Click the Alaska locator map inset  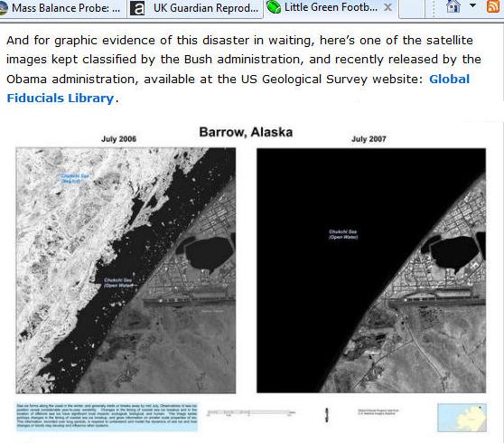(462, 418)
